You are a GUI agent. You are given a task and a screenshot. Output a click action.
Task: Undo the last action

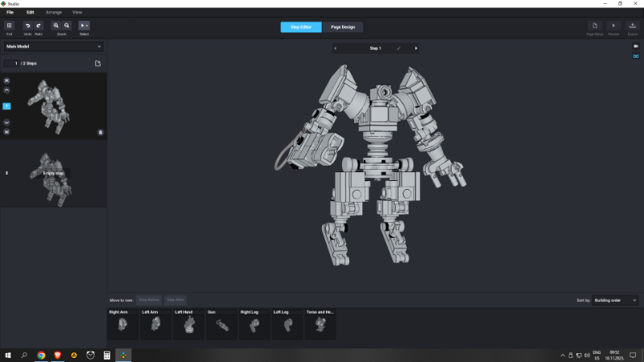27,27
